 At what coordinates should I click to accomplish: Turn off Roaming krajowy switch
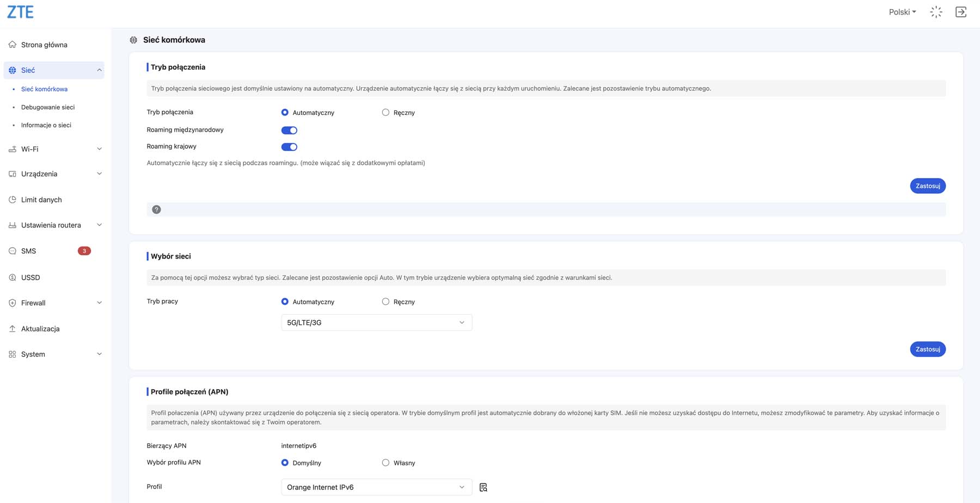coord(289,147)
